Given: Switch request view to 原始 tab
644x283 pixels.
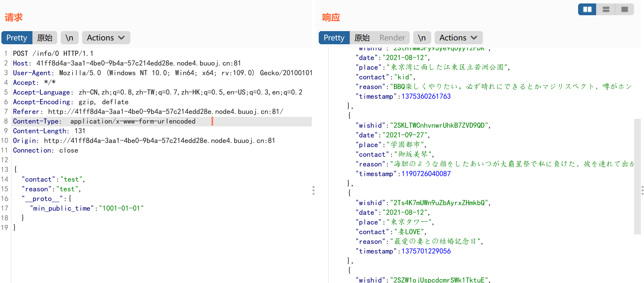Looking at the screenshot, I should pos(45,38).
